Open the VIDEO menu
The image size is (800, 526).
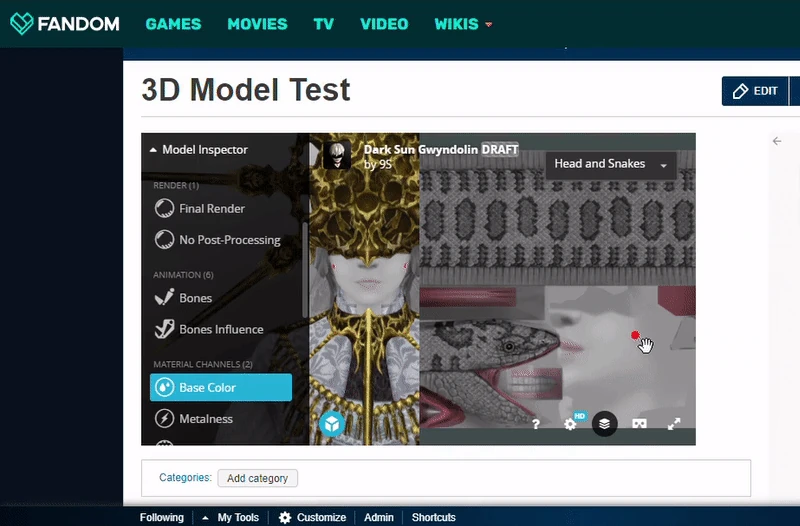(x=384, y=24)
